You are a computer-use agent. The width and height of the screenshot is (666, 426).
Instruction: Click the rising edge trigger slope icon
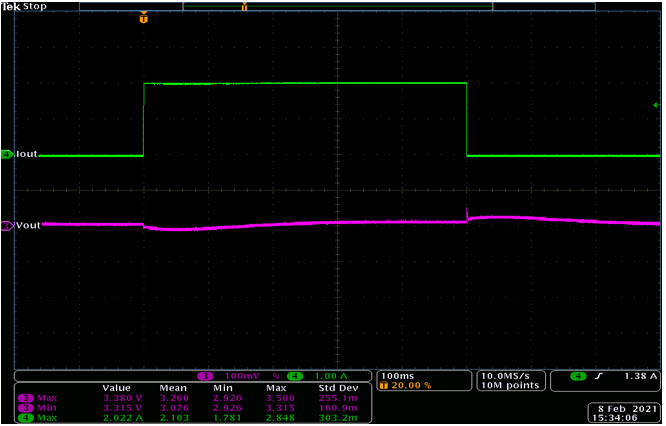(x=599, y=376)
